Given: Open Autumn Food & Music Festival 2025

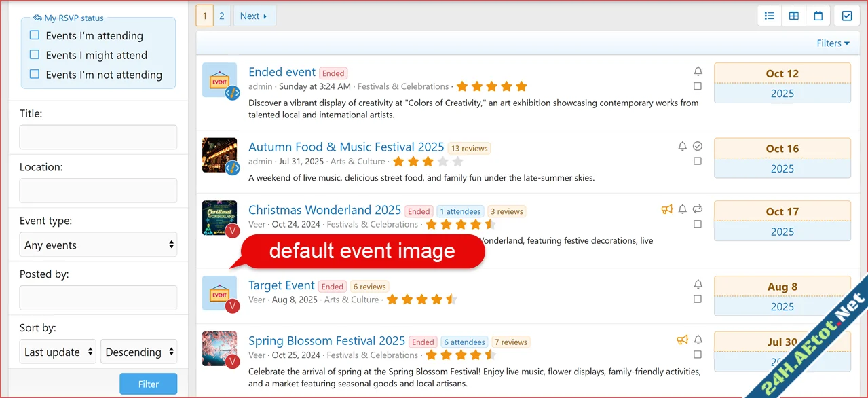Looking at the screenshot, I should coord(347,147).
